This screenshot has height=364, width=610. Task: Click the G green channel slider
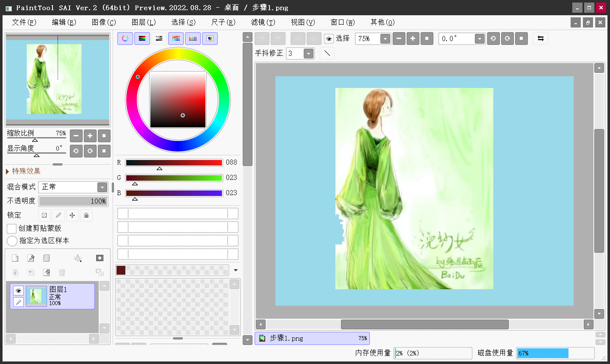click(174, 178)
